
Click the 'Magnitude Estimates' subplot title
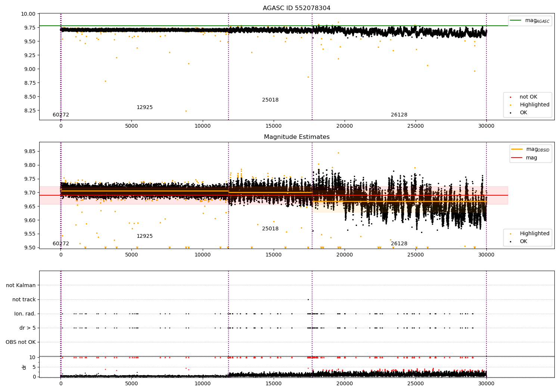click(296, 137)
